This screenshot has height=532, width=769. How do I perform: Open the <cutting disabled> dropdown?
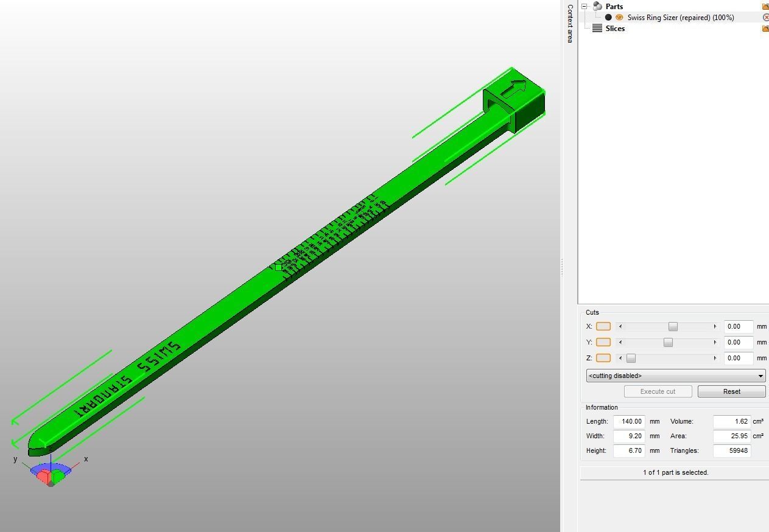[x=676, y=376]
